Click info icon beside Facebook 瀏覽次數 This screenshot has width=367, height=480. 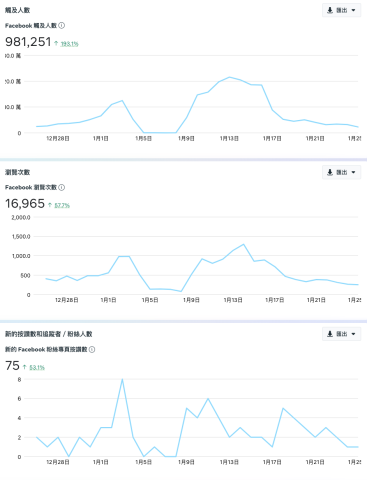click(x=62, y=187)
